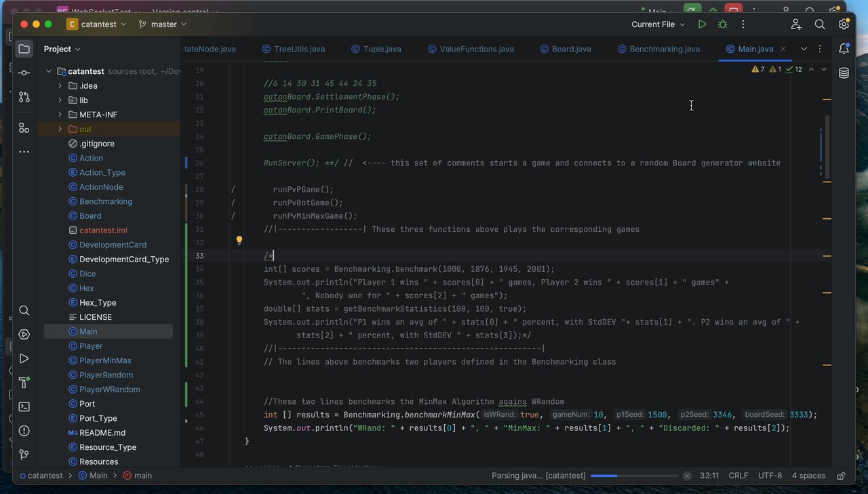
Task: Click the CRLF line separator button
Action: point(738,476)
